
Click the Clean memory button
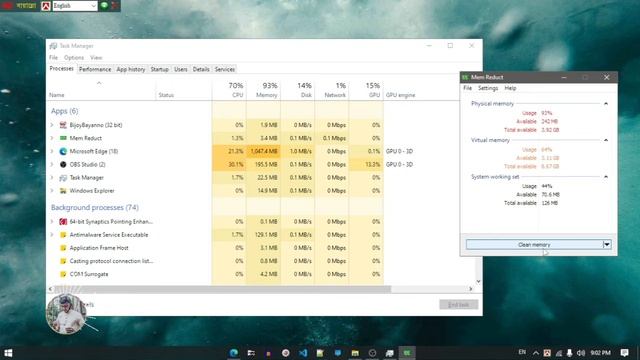click(534, 244)
